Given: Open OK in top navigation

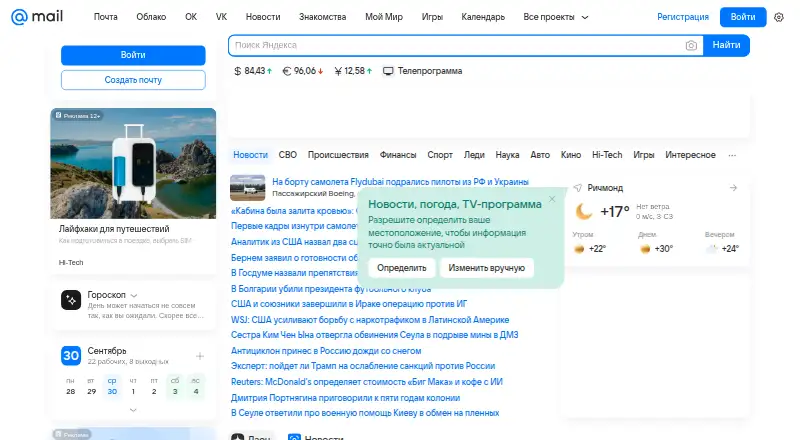Looking at the screenshot, I should [191, 17].
